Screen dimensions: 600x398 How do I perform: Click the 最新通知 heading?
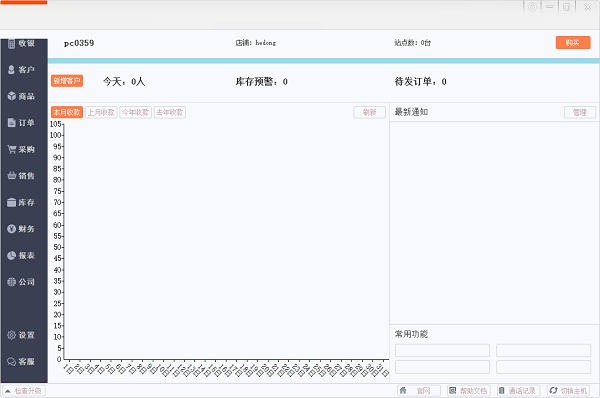point(411,112)
